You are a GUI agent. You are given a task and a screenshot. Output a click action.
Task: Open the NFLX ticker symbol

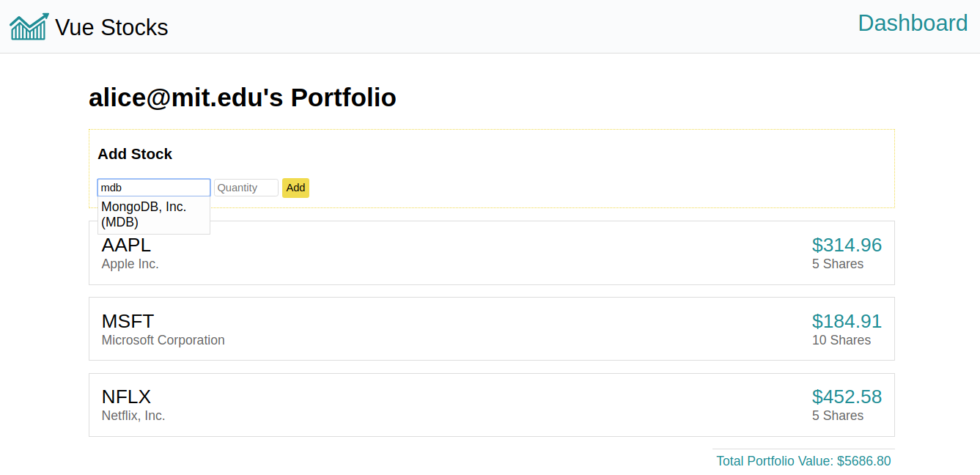pyautogui.click(x=126, y=397)
